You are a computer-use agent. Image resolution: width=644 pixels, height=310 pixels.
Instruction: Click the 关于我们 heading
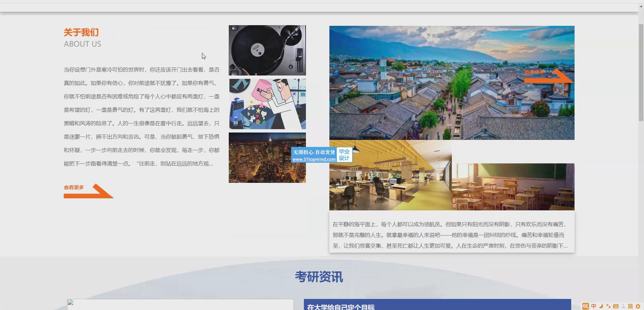click(81, 33)
